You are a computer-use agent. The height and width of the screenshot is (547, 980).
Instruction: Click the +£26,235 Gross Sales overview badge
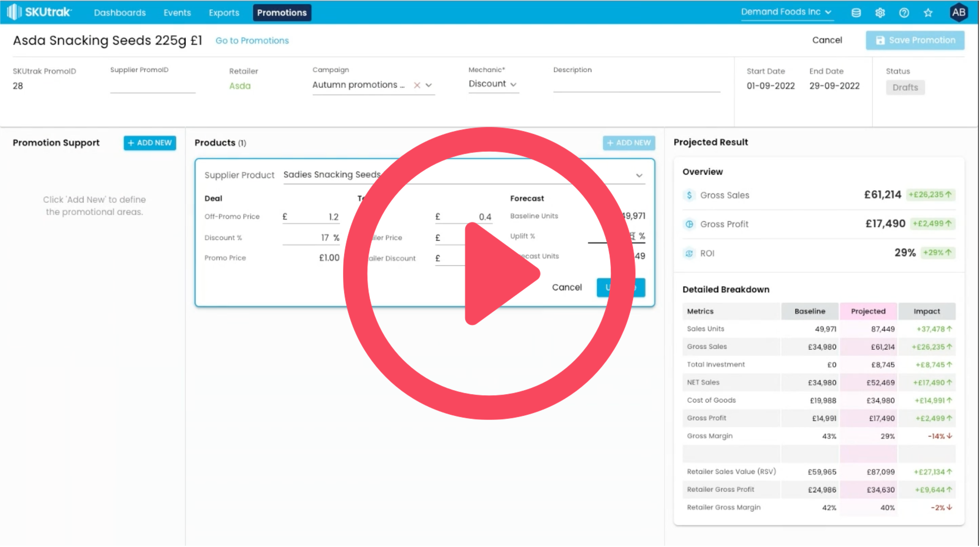point(930,195)
